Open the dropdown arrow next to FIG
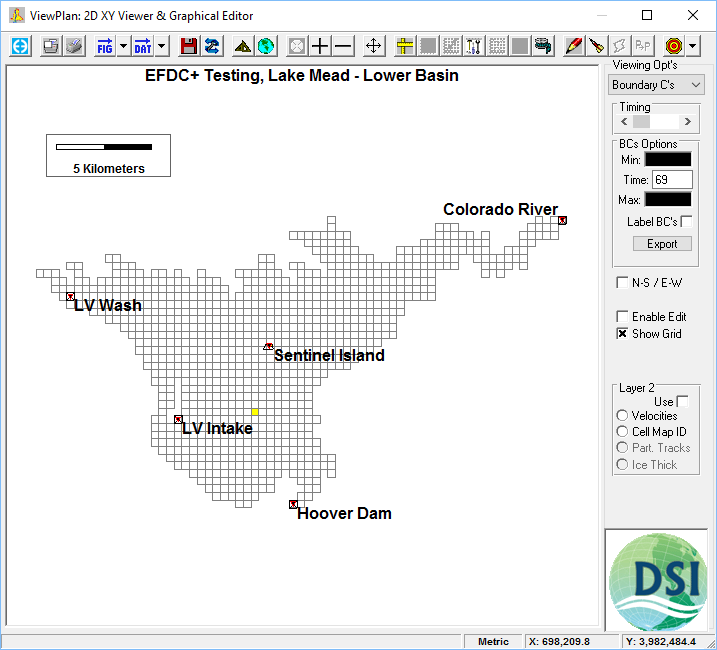Image resolution: width=717 pixels, height=650 pixels. pos(123,46)
